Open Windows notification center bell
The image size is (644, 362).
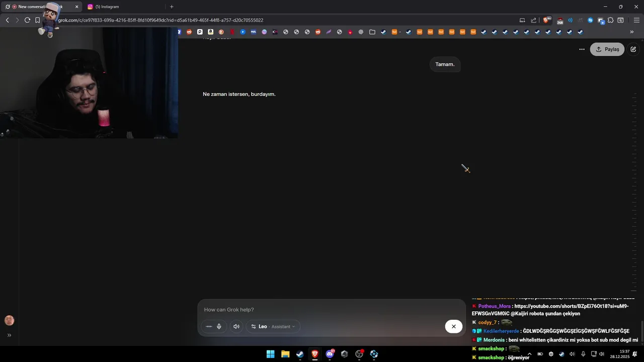(635, 354)
